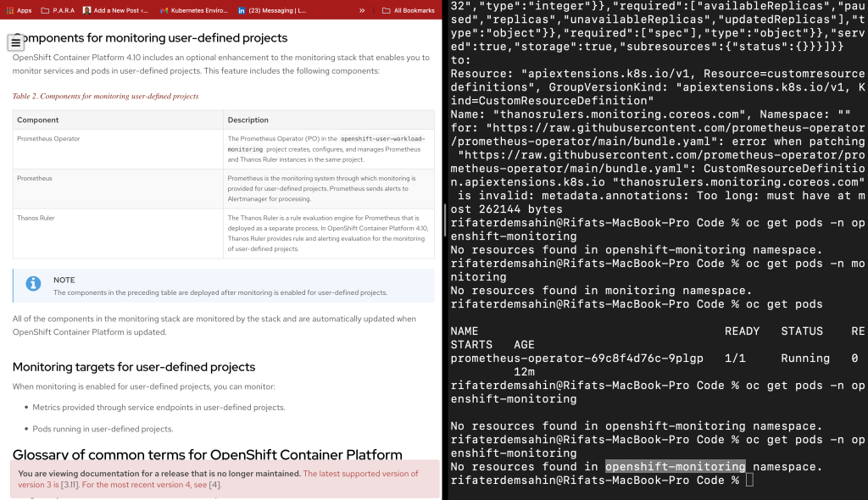The image size is (868, 500).
Task: Expand the bookmarks overflow chevron
Action: (362, 10)
